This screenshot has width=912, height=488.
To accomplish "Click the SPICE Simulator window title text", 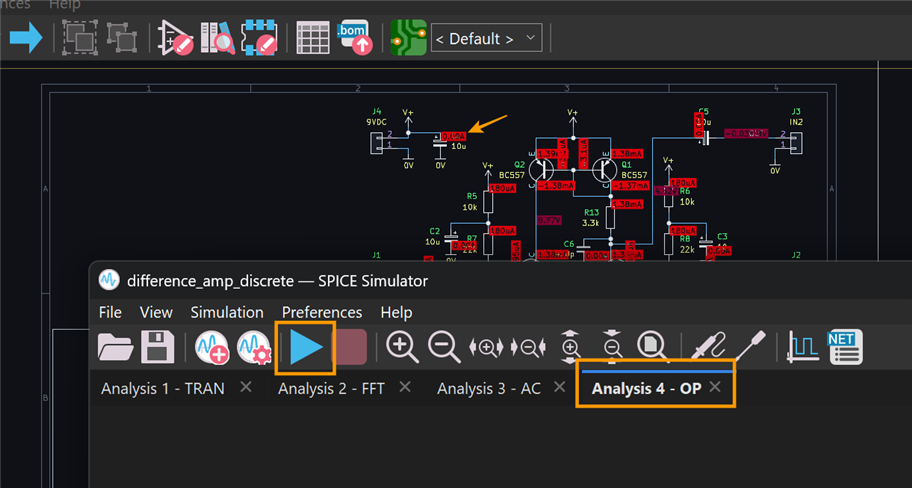I will [x=277, y=281].
